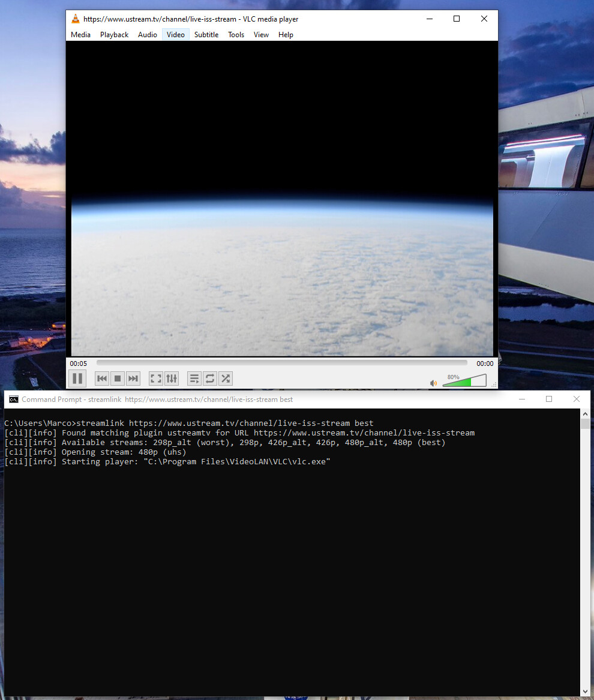Click the Command Prompt title bar icon

[x=13, y=399]
